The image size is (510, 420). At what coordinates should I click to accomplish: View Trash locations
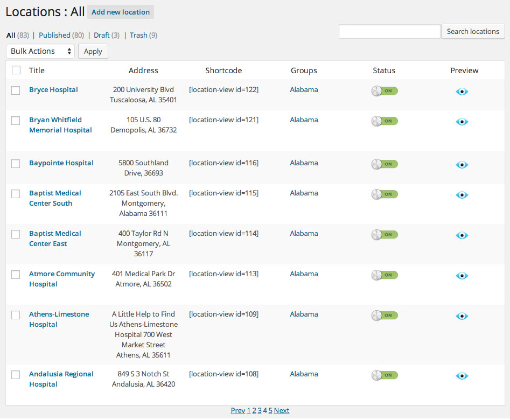(138, 35)
